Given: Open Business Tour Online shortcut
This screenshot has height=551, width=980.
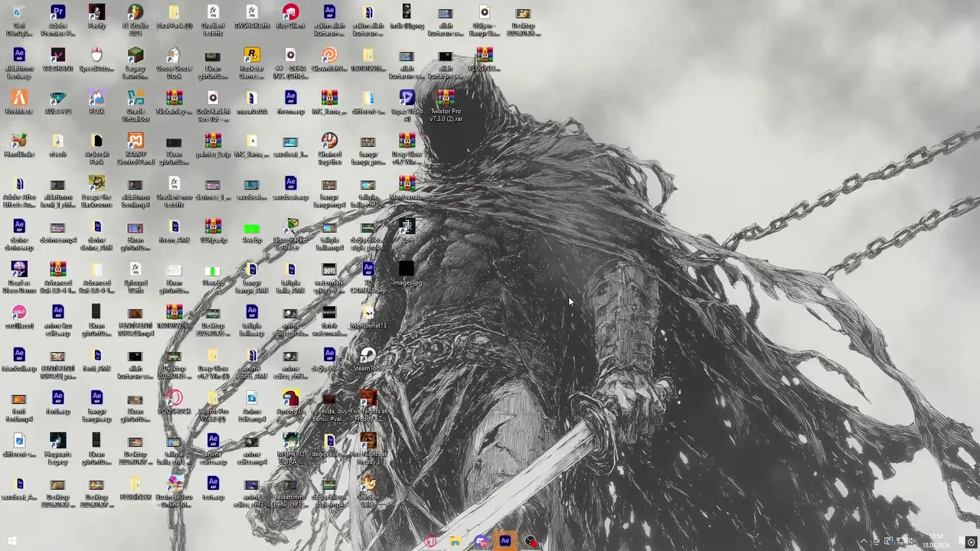Looking at the screenshot, I should coord(174,492).
